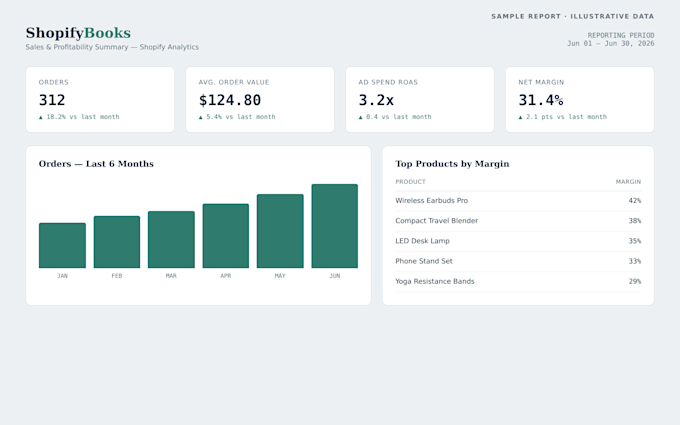Click the MAY bar in orders chart

[x=280, y=231]
